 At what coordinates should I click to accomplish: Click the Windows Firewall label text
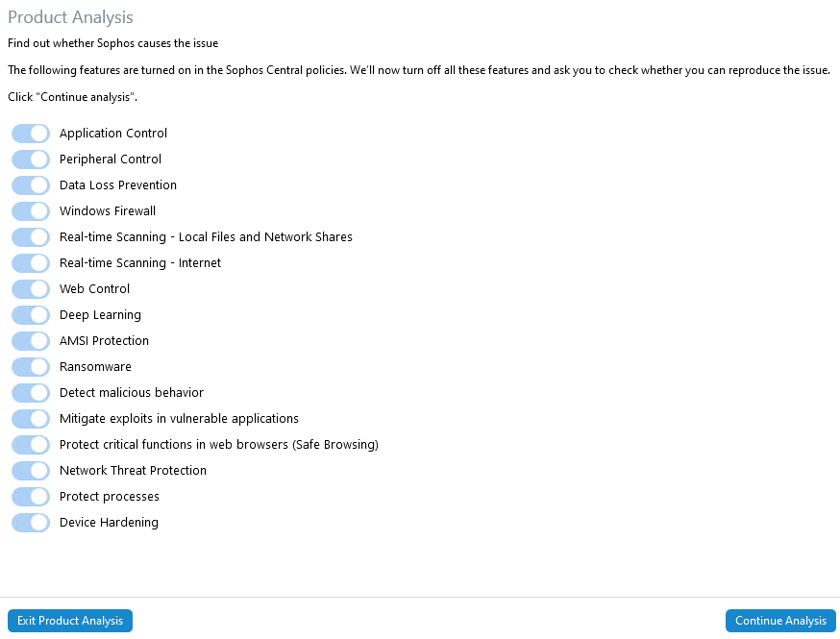(x=107, y=210)
